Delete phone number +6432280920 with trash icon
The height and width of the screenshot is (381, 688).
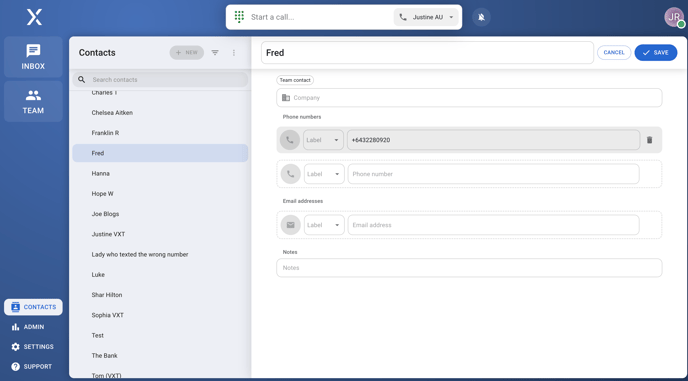pos(649,140)
